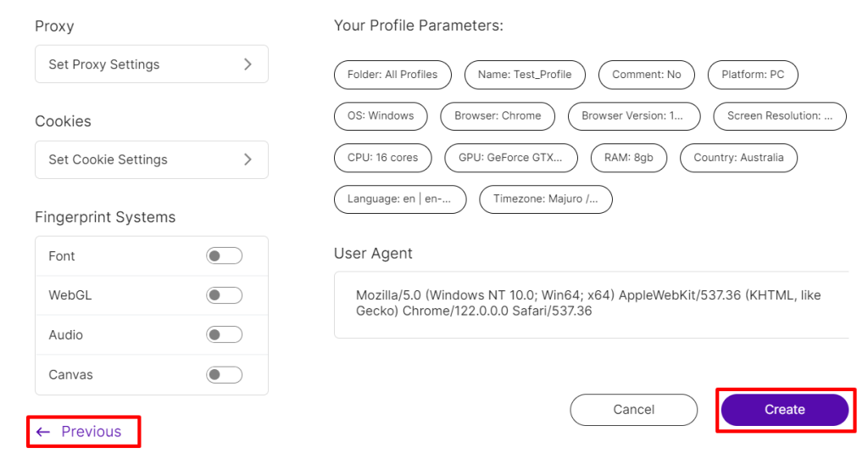Image resolution: width=868 pixels, height=465 pixels.
Task: Select the CPU: 16 cores chip
Action: coord(383,158)
